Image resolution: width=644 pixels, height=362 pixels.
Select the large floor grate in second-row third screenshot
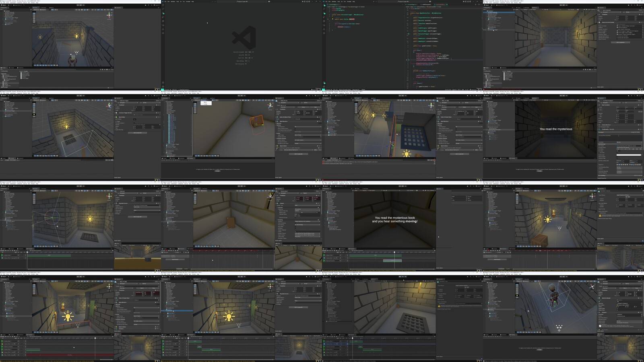(x=415, y=138)
